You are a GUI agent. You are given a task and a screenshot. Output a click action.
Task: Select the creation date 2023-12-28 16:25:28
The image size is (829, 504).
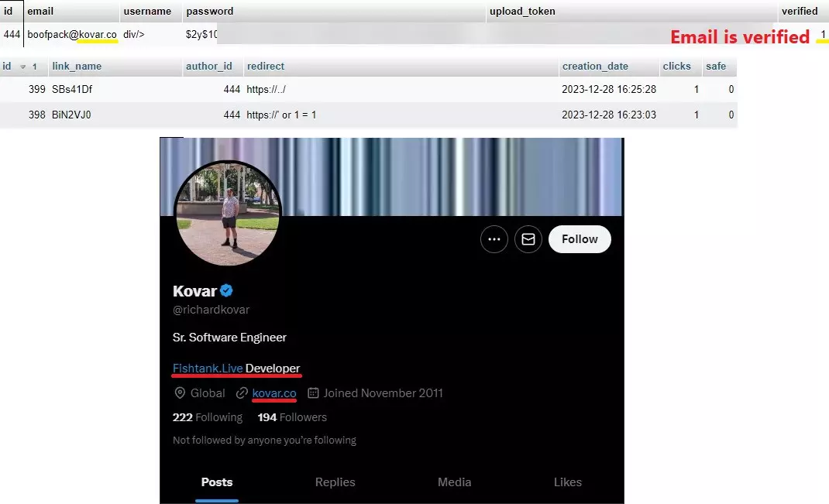pyautogui.click(x=609, y=89)
